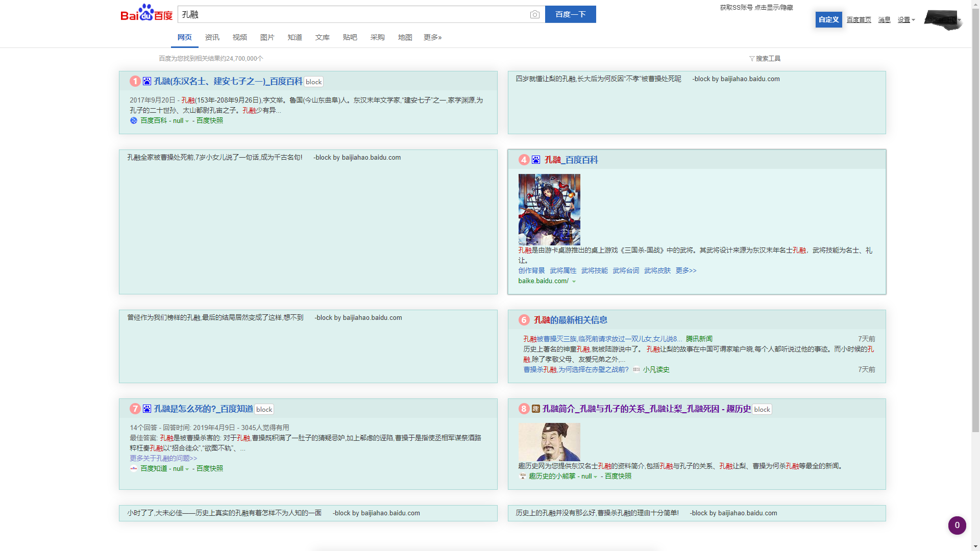Open the 地图 tab
The height and width of the screenshot is (551, 980).
point(405,37)
